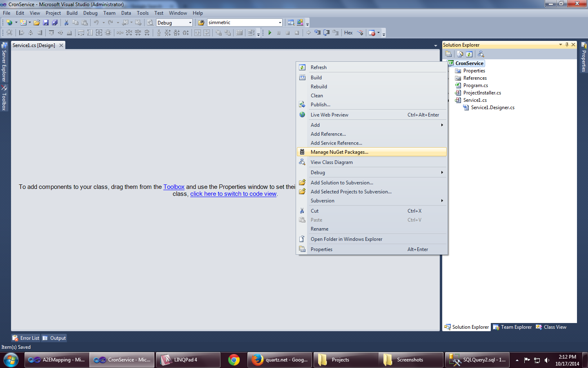Open the Properties side tab on right
Screen dimensions: 588x368
(x=584, y=57)
